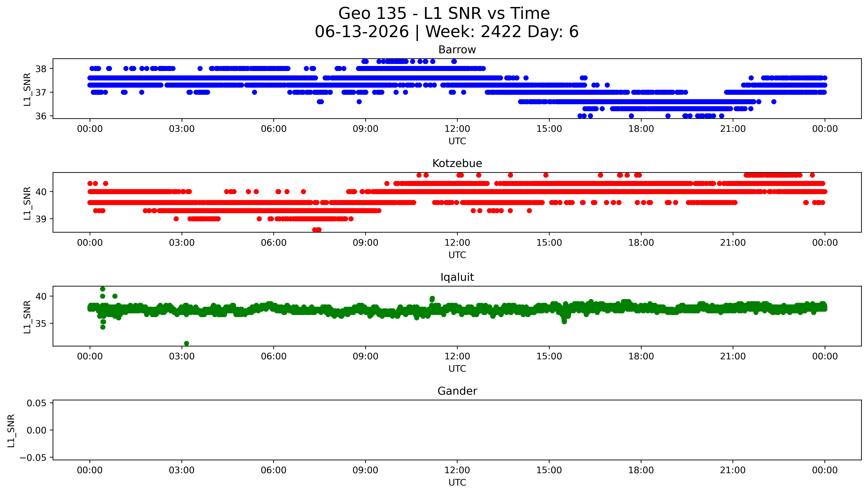Click the 21:00 tick under Gander plot
The image size is (868, 494).
pyautogui.click(x=733, y=470)
